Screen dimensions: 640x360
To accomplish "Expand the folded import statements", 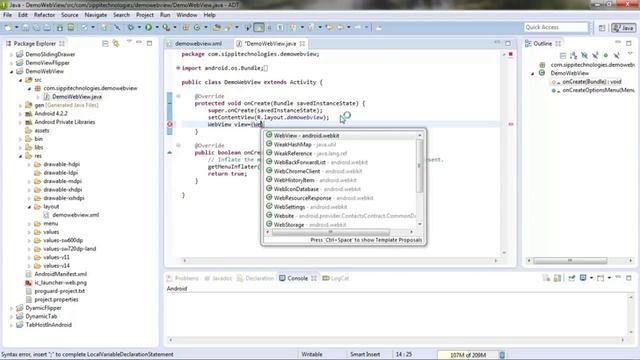I will pyautogui.click(x=178, y=68).
